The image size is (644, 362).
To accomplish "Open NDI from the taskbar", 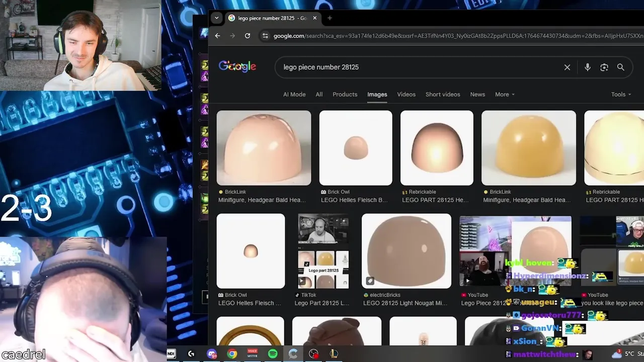I will coord(171,353).
